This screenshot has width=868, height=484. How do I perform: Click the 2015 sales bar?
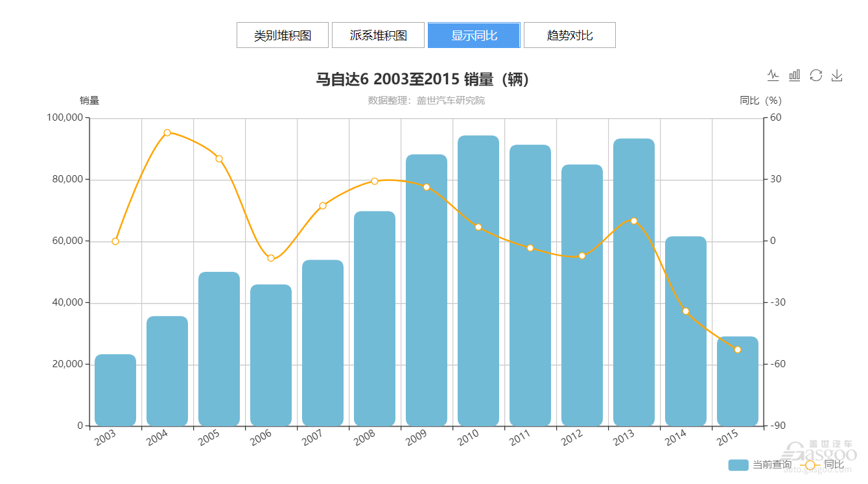tap(738, 381)
